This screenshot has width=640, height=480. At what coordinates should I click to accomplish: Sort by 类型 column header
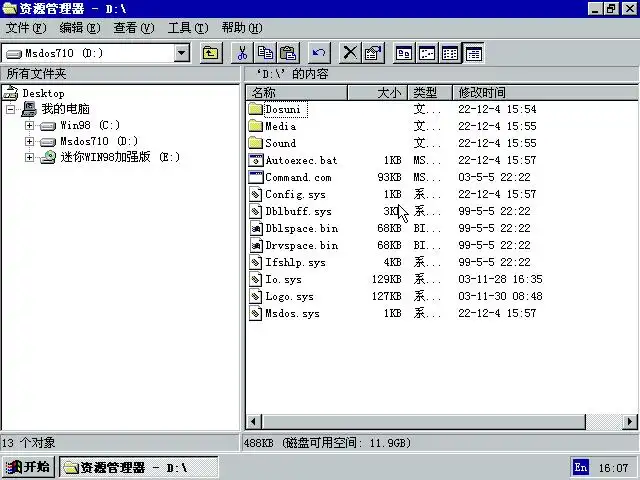430,93
